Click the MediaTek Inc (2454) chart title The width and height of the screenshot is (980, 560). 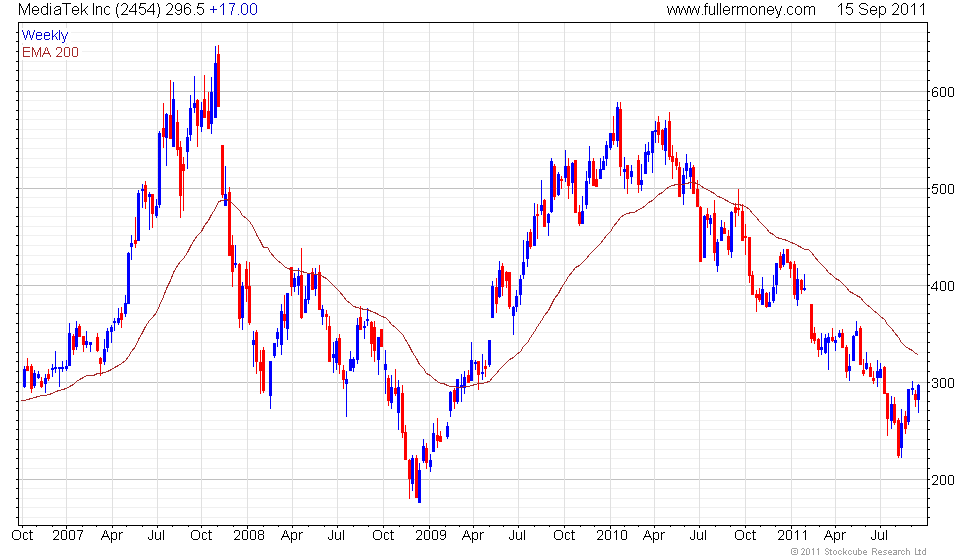tap(89, 9)
